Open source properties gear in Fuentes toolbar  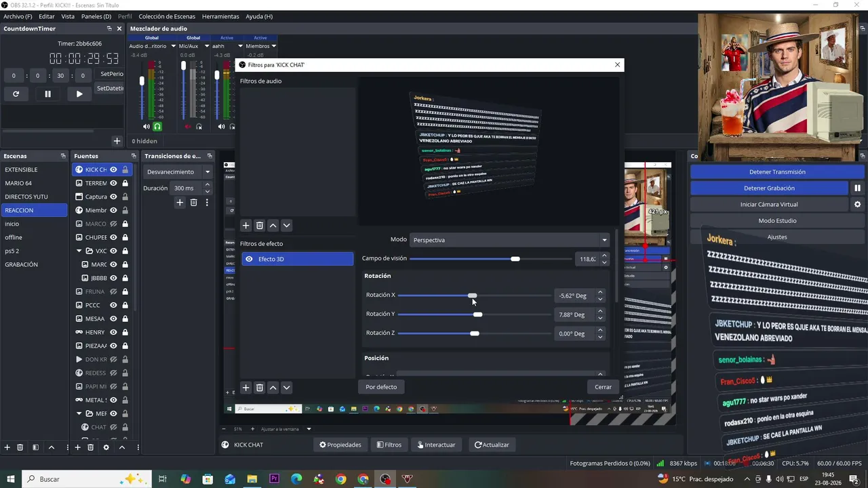click(x=106, y=447)
